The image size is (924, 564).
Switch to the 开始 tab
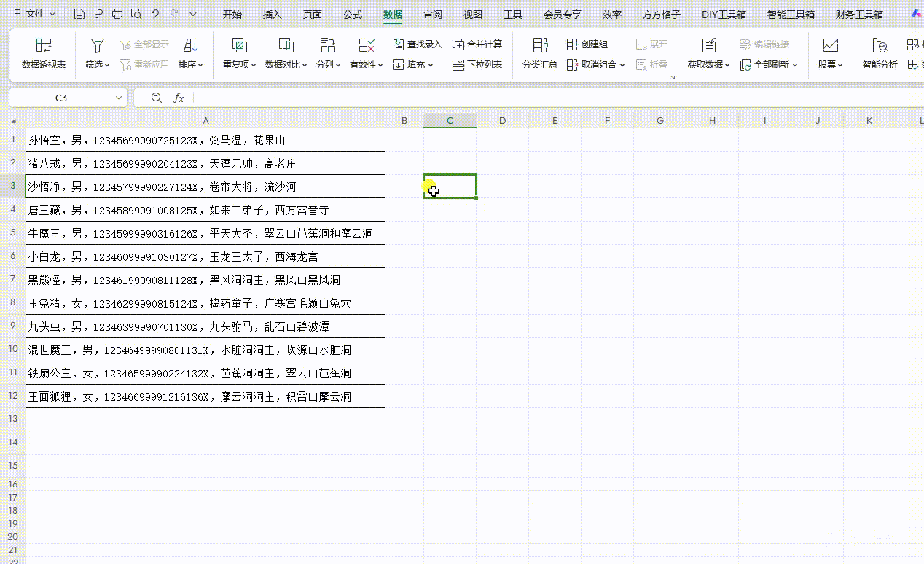coord(232,15)
